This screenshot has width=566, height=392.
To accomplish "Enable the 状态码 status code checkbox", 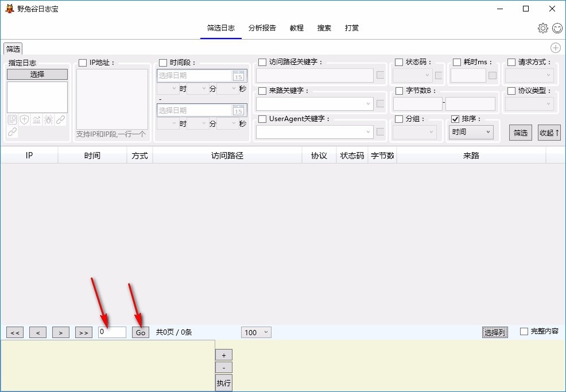I will pyautogui.click(x=399, y=63).
